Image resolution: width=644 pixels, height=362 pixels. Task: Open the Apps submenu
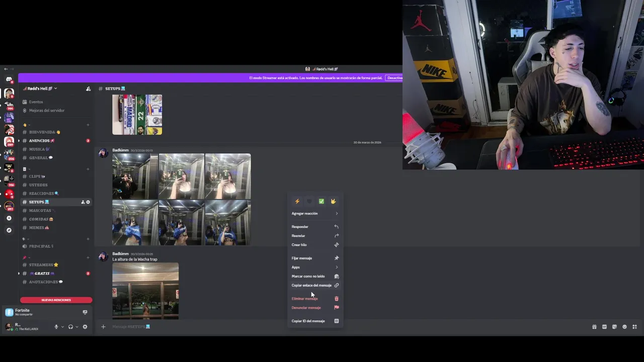[x=315, y=267]
